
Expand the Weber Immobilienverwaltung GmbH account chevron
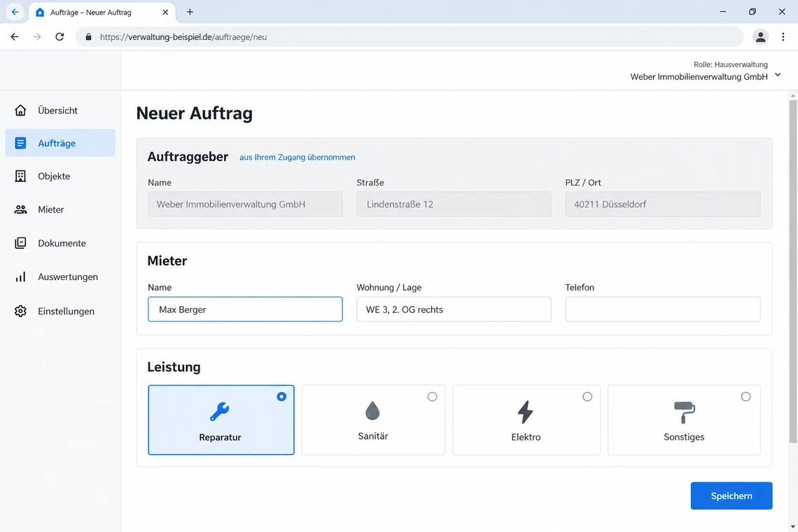pyautogui.click(x=778, y=75)
